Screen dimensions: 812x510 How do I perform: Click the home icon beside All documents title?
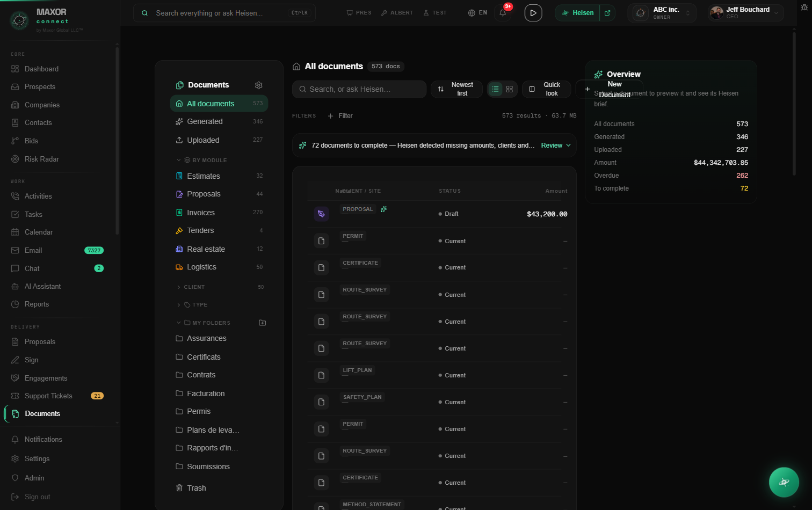296,67
